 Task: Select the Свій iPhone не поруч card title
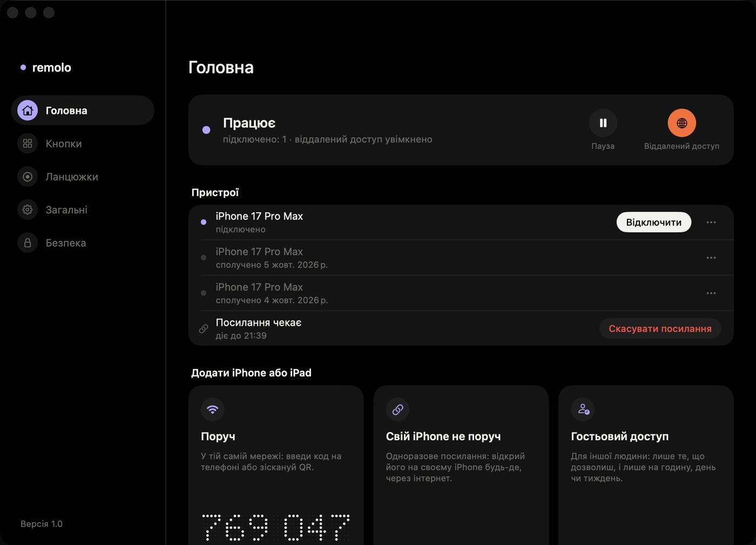pyautogui.click(x=443, y=436)
